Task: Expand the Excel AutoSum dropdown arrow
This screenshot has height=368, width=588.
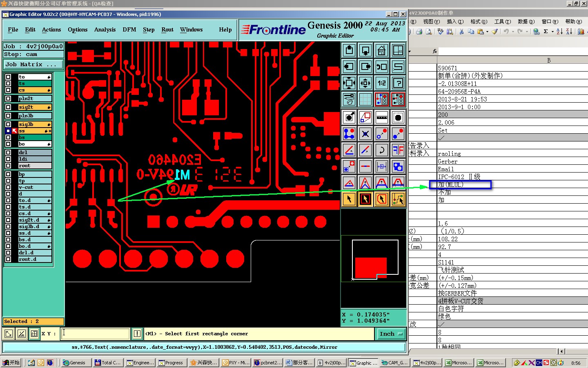Action: tap(552, 31)
